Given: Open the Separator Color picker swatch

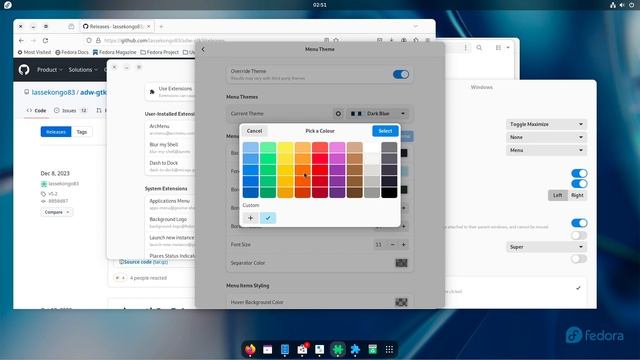Looking at the screenshot, I should click(x=401, y=263).
